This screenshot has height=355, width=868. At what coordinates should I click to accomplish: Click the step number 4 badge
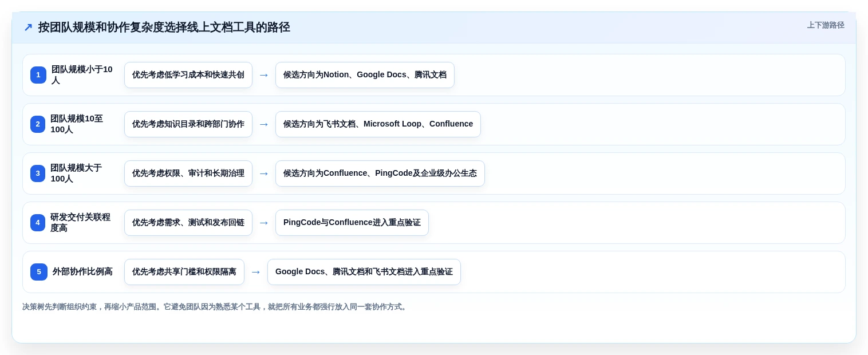point(38,223)
